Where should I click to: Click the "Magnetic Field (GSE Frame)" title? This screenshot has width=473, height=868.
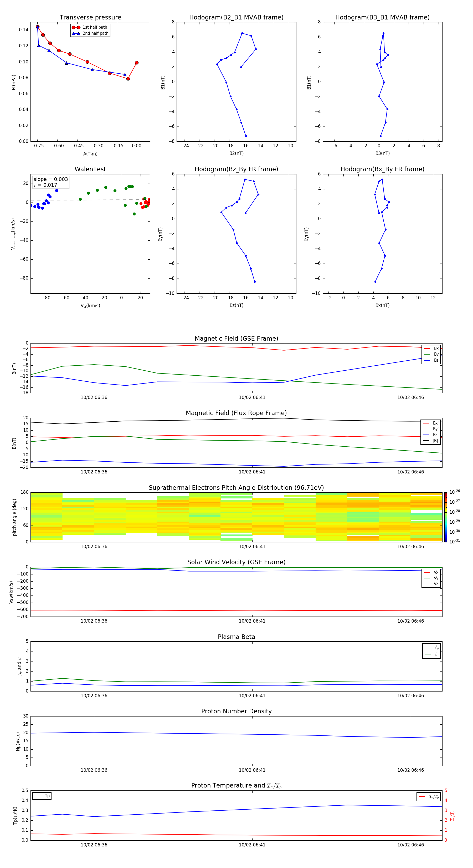[236, 339]
